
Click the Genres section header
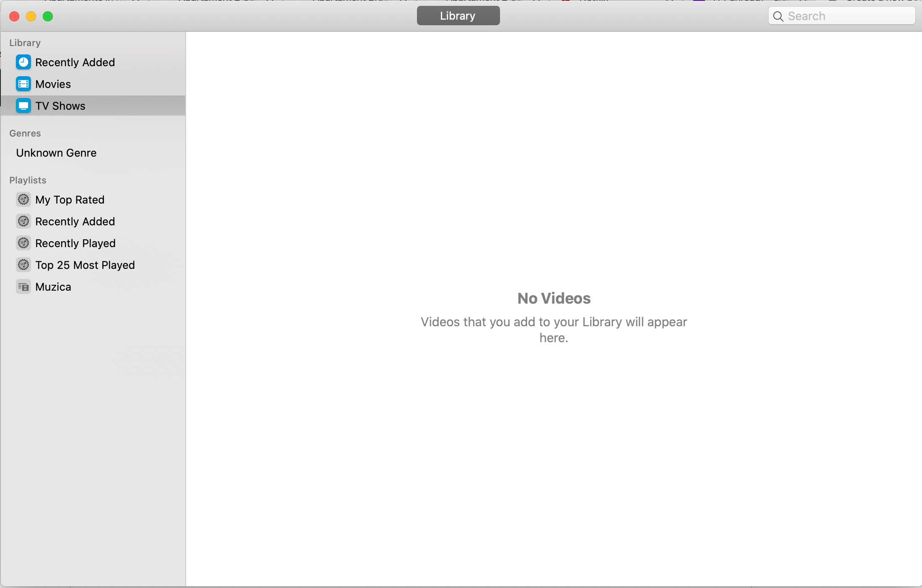[25, 133]
